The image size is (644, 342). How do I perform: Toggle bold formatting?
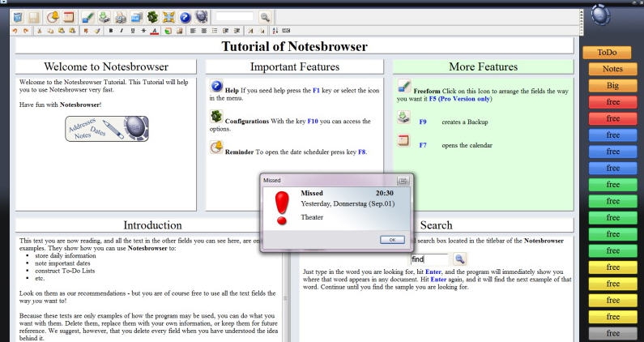click(x=111, y=31)
